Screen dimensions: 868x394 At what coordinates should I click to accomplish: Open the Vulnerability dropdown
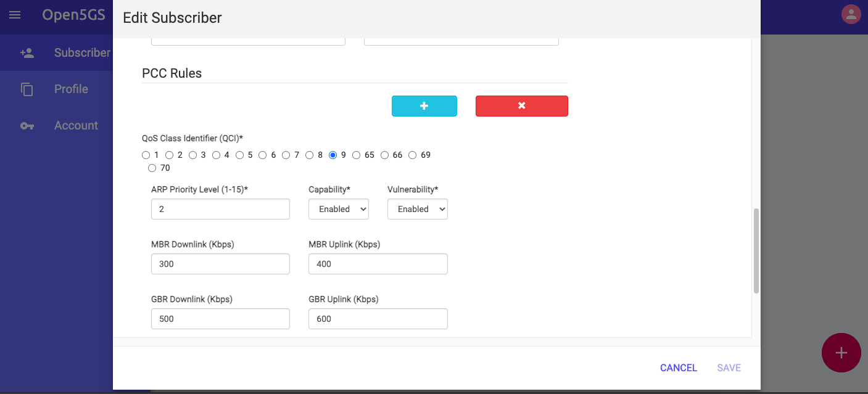click(x=417, y=209)
